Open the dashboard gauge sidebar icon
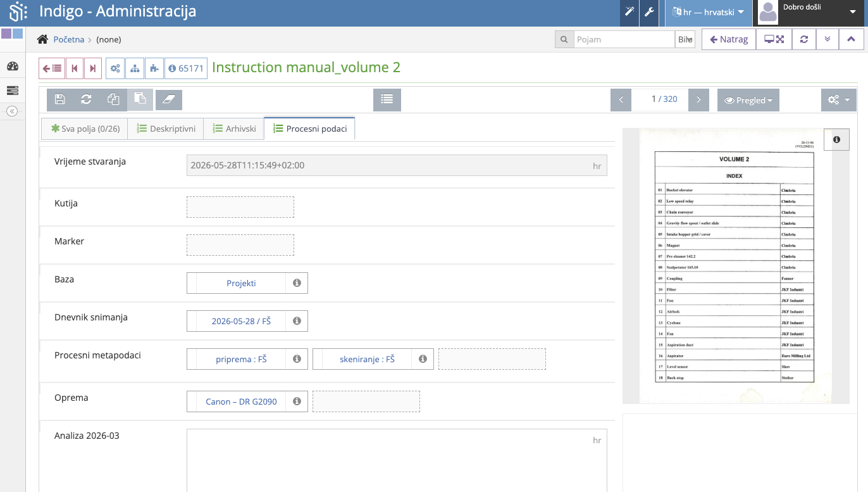Image resolution: width=868 pixels, height=492 pixels. coord(13,66)
